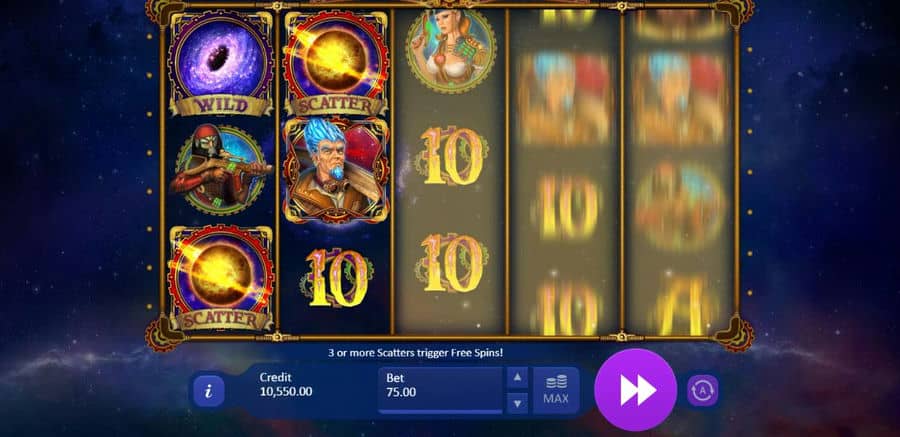Set bet to MAX
This screenshot has height=437, width=900.
556,390
